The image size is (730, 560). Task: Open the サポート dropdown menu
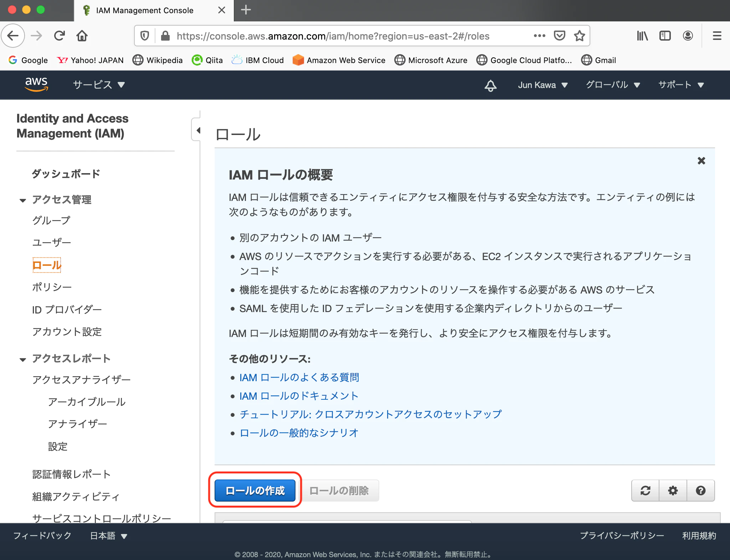[x=681, y=85]
